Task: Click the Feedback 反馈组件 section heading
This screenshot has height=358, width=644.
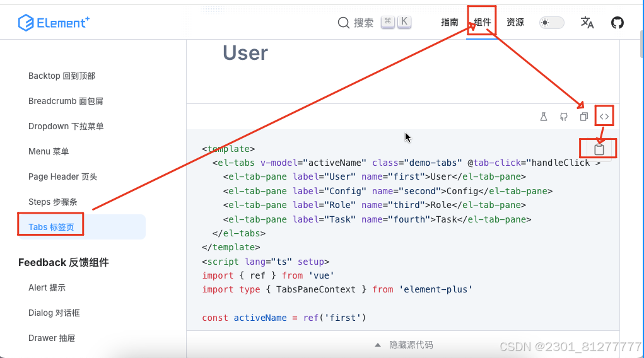Action: (x=64, y=263)
